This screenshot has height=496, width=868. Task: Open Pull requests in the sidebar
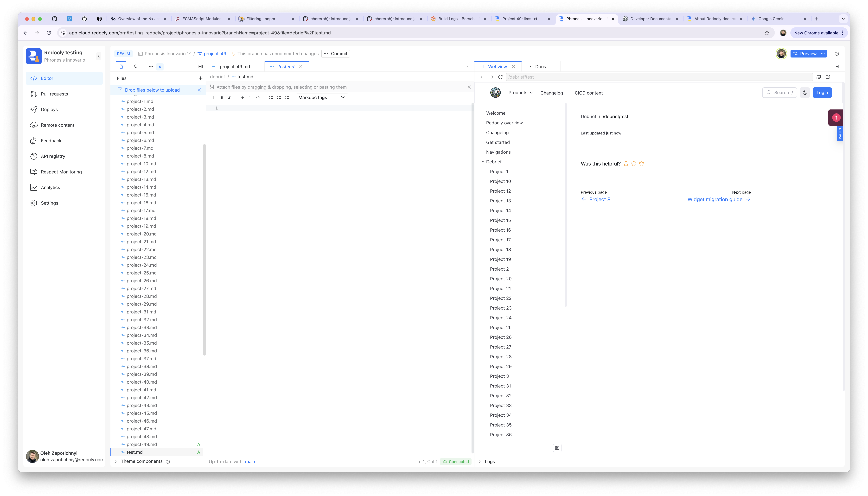(x=64, y=94)
